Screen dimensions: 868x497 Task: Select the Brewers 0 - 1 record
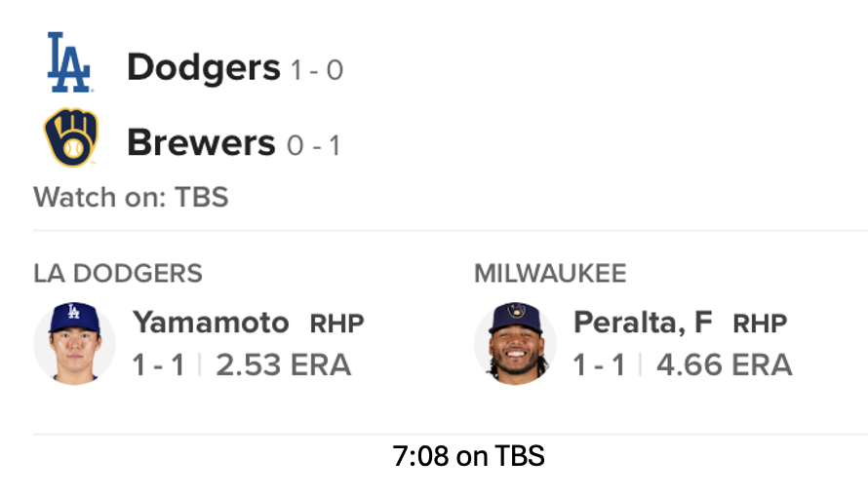pyautogui.click(x=313, y=146)
